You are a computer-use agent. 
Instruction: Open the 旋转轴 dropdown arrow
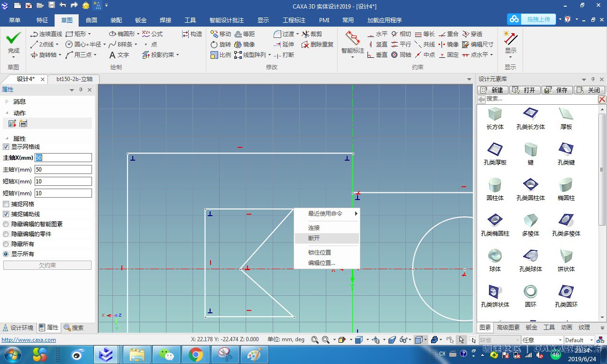click(60, 55)
